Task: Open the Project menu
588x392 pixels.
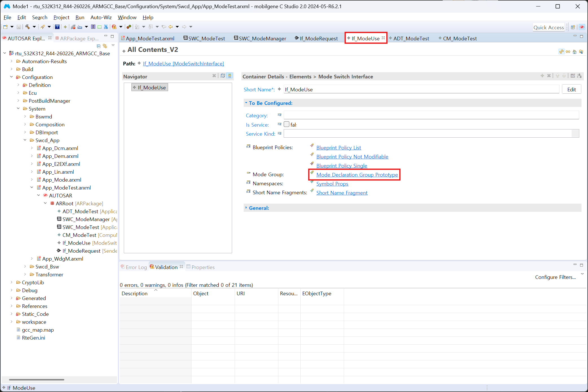Action: pyautogui.click(x=61, y=17)
